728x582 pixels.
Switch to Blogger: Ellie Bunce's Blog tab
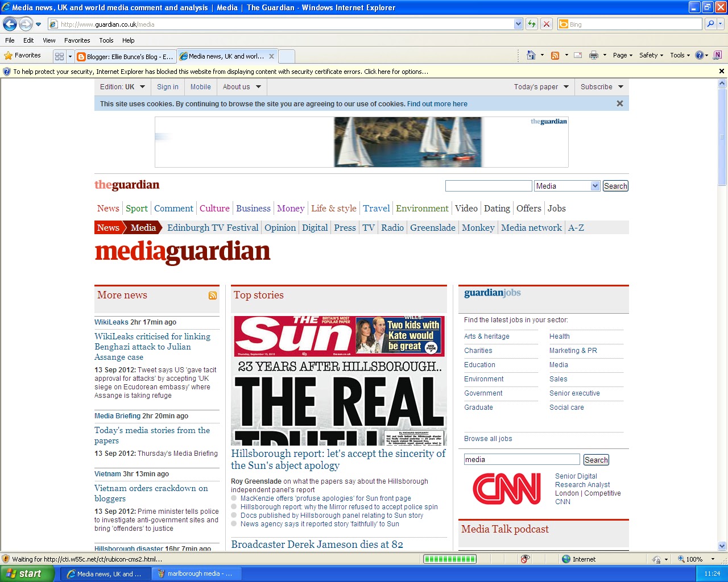click(125, 56)
